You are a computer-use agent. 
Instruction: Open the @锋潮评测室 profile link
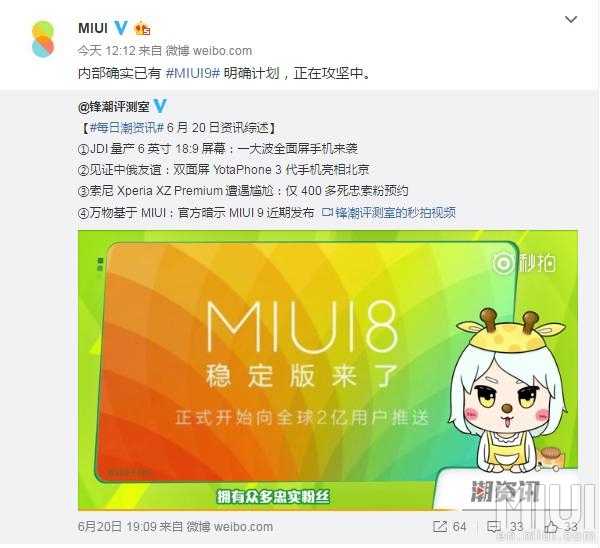(114, 106)
